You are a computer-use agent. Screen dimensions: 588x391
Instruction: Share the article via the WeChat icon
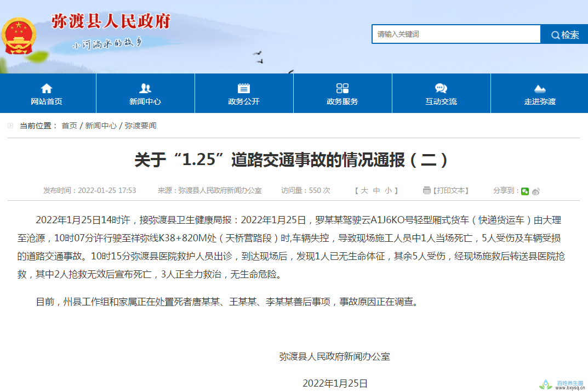525,191
